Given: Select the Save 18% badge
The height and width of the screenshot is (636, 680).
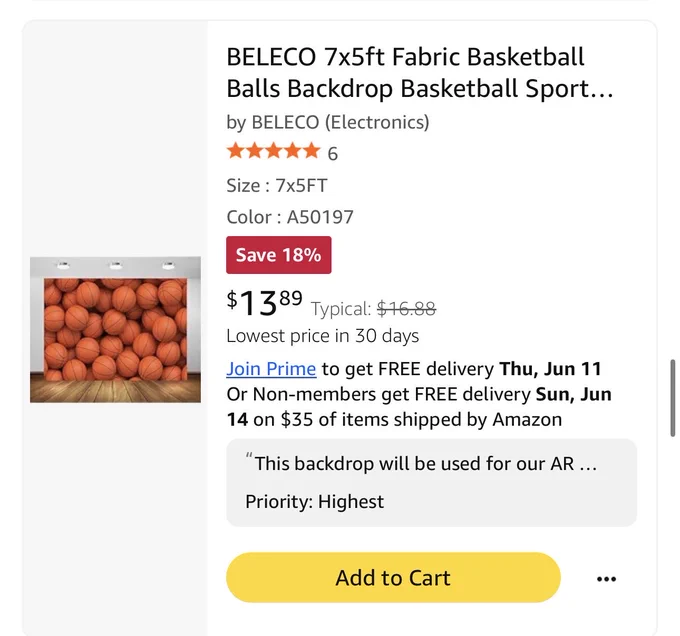Looking at the screenshot, I should [x=278, y=255].
